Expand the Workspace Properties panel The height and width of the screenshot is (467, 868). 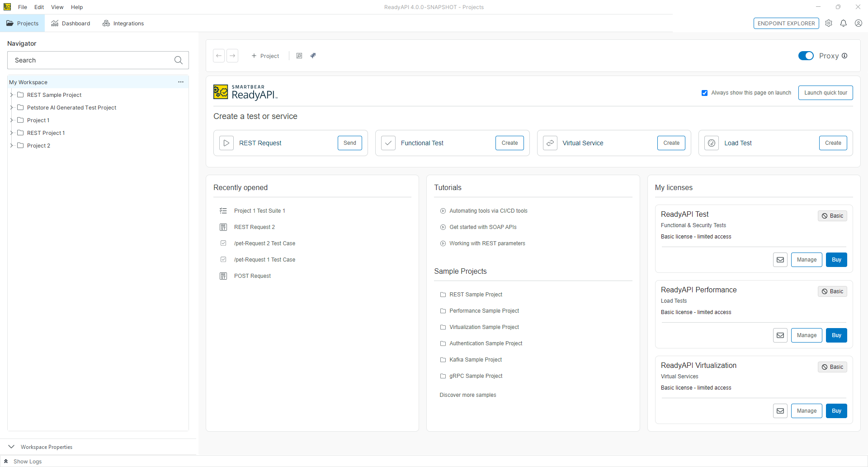click(11, 447)
